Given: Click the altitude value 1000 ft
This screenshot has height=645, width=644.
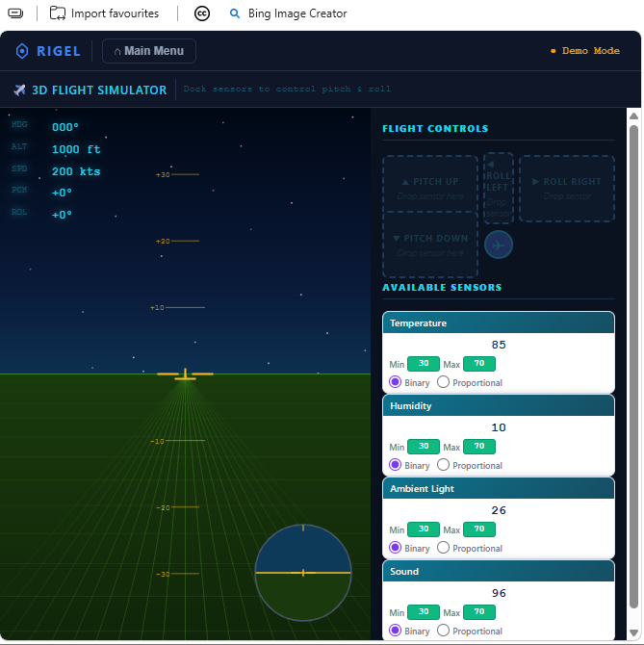Looking at the screenshot, I should click(x=76, y=149).
